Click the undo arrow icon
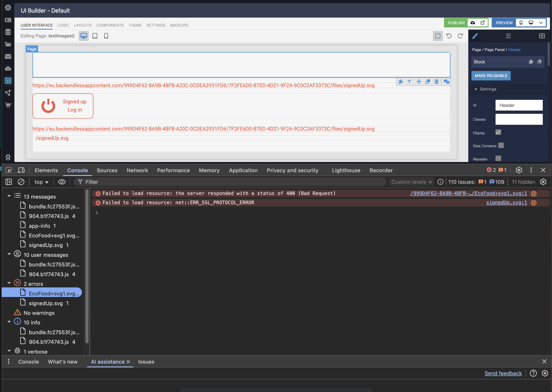552x392 pixels. click(x=449, y=36)
